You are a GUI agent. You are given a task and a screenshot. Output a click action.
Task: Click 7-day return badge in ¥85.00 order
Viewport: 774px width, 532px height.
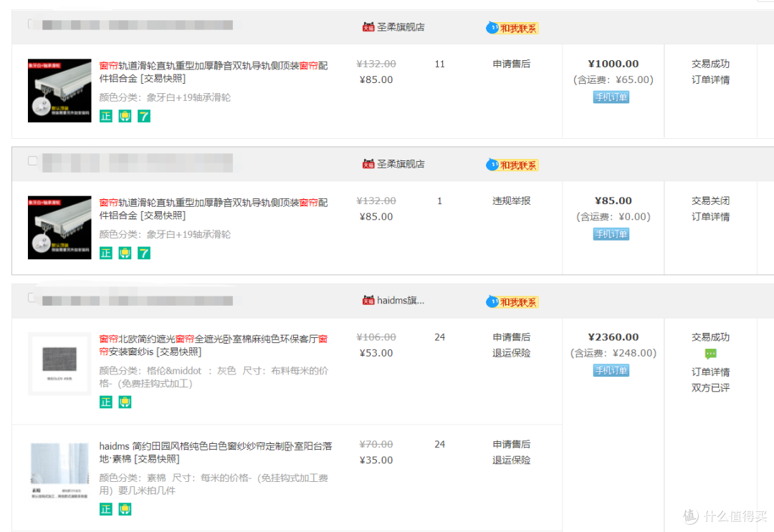[x=143, y=253]
